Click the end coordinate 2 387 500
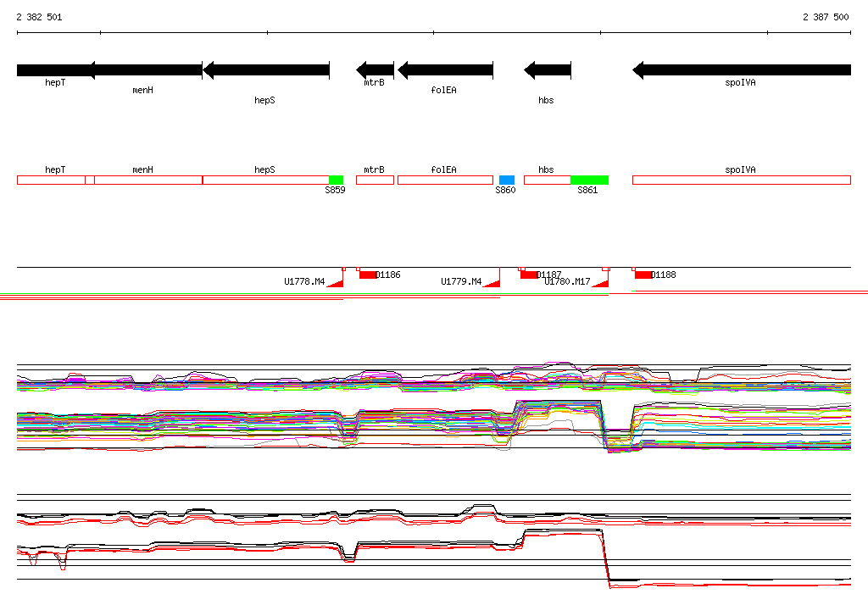This screenshot has width=868, height=605. pyautogui.click(x=826, y=17)
